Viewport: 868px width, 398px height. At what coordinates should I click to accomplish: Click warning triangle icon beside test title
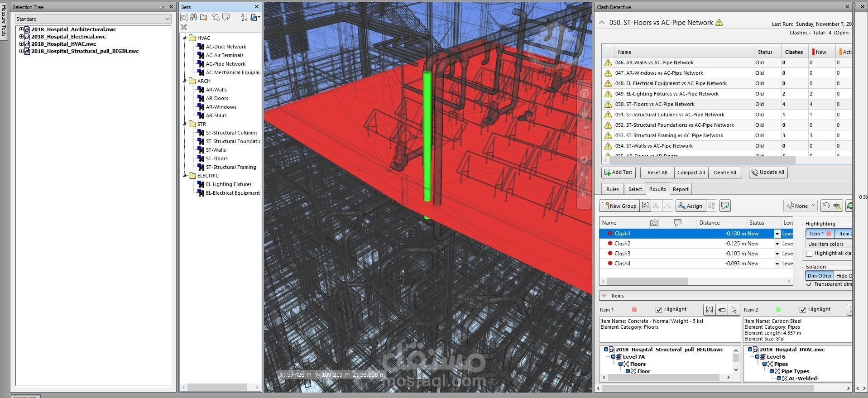[719, 23]
